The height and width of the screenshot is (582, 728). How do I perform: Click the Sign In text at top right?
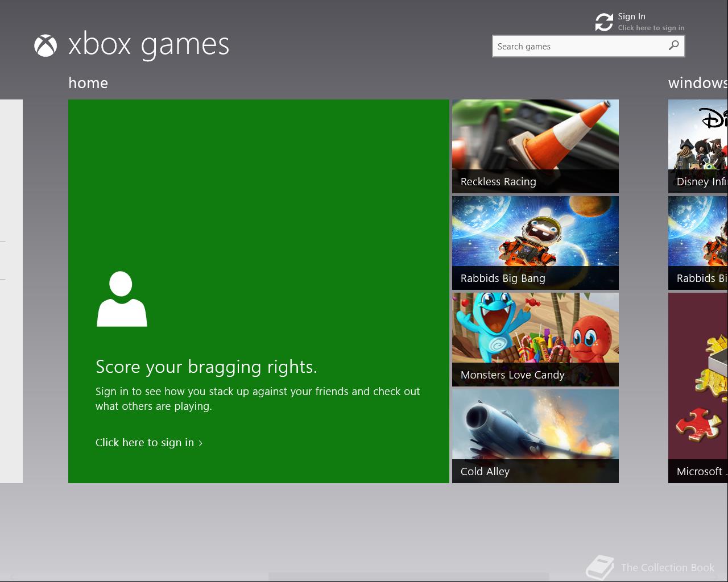(631, 16)
